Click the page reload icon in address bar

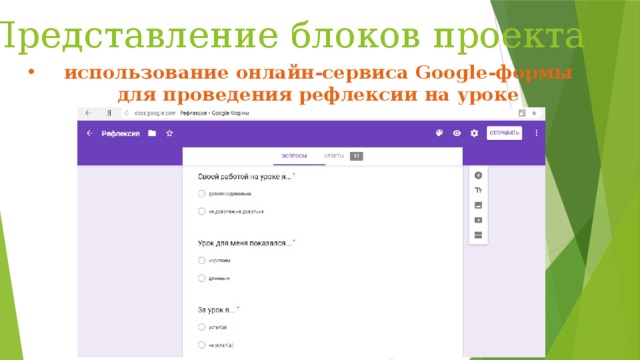click(126, 113)
